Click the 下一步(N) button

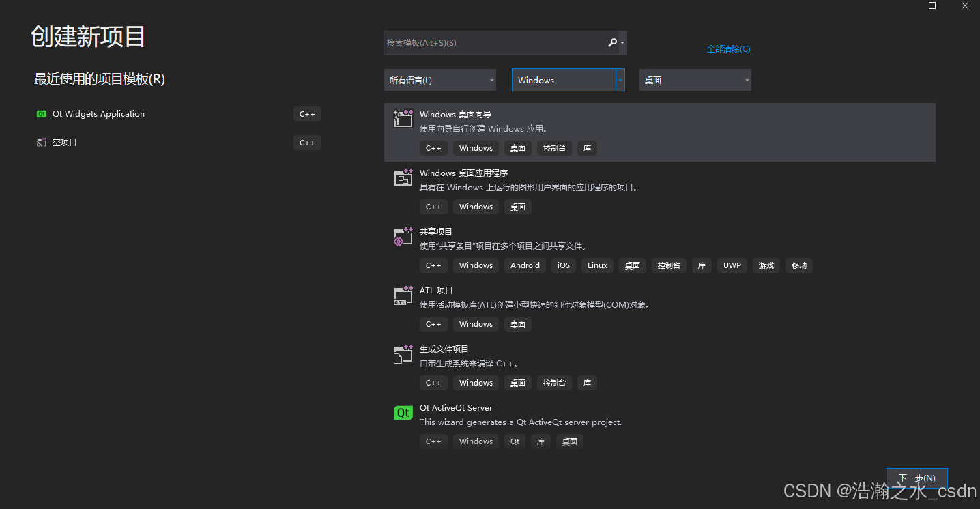click(917, 478)
